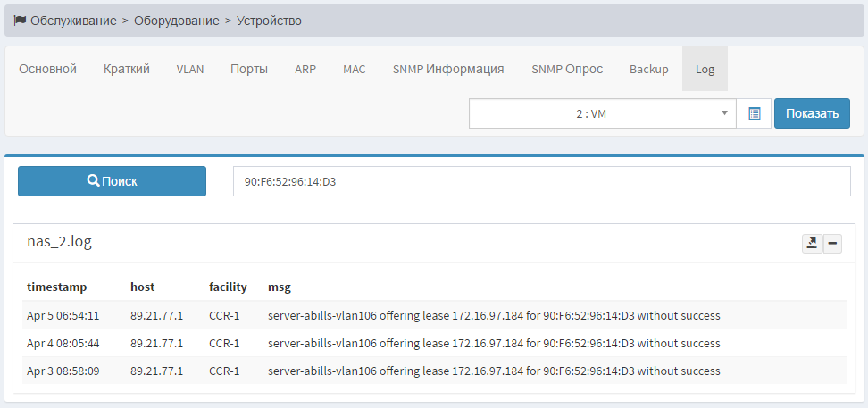Open the SNMP Информация tab
This screenshot has width=868, height=408.
448,69
